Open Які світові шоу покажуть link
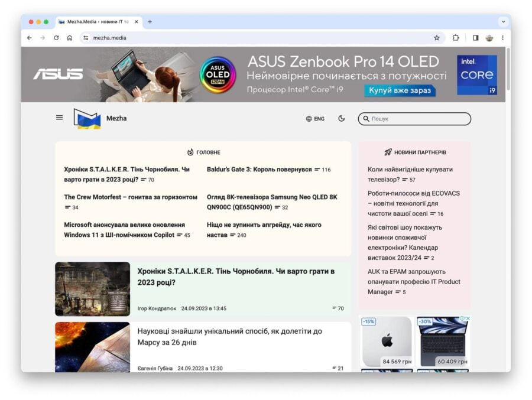The width and height of the screenshot is (532, 400). pos(405,243)
